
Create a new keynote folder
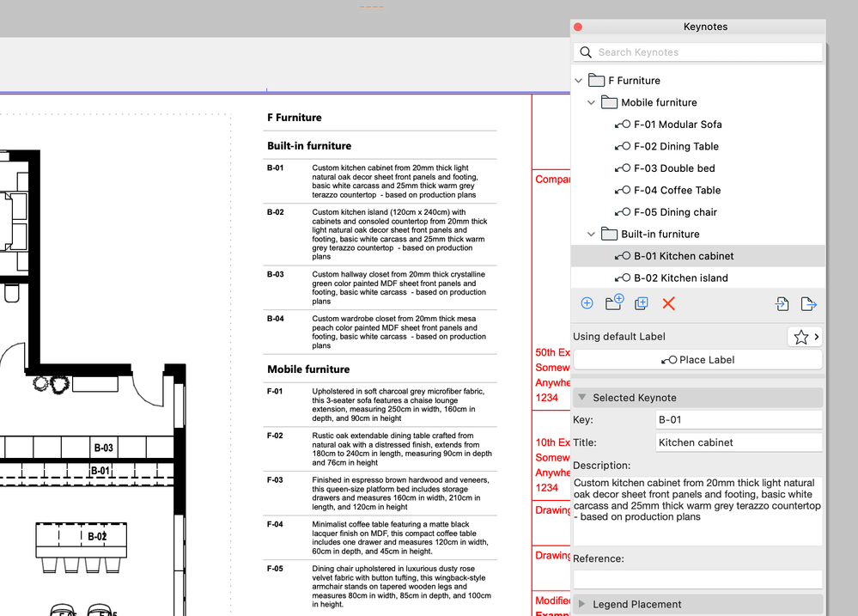[614, 302]
